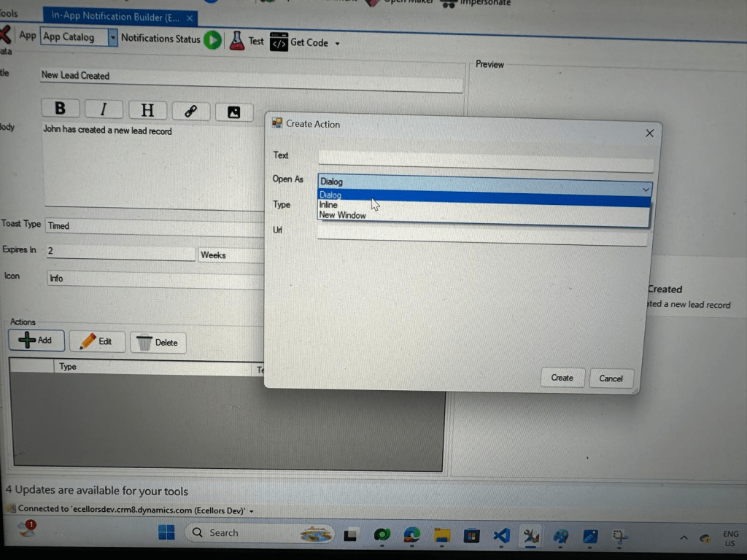Open the Get Code dropdown arrow
747x560 pixels.
coord(337,44)
